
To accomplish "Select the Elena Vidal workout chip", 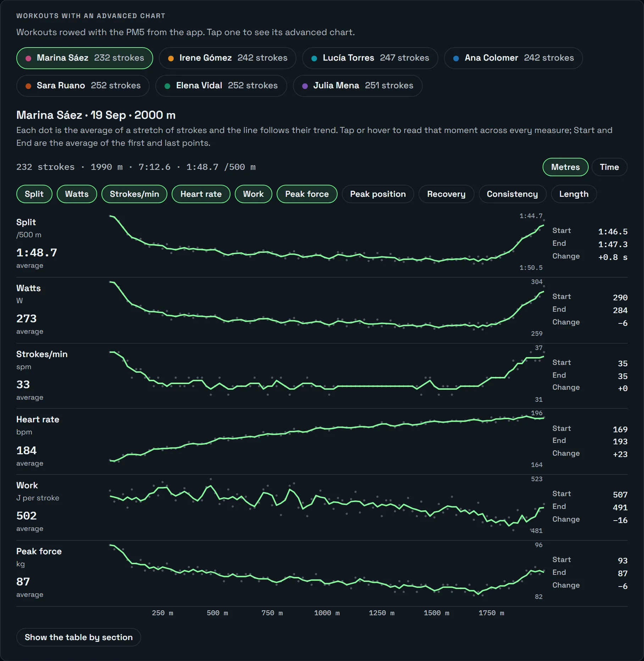I will [221, 85].
